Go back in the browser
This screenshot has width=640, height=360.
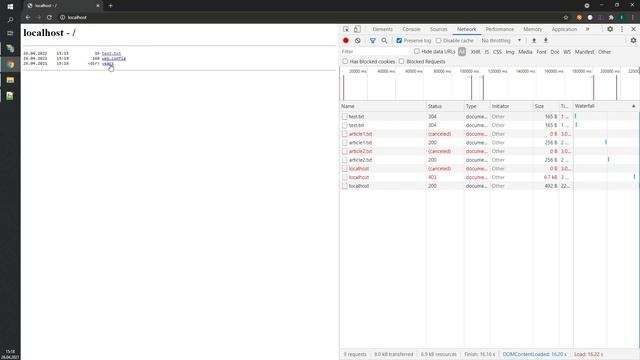pos(28,17)
